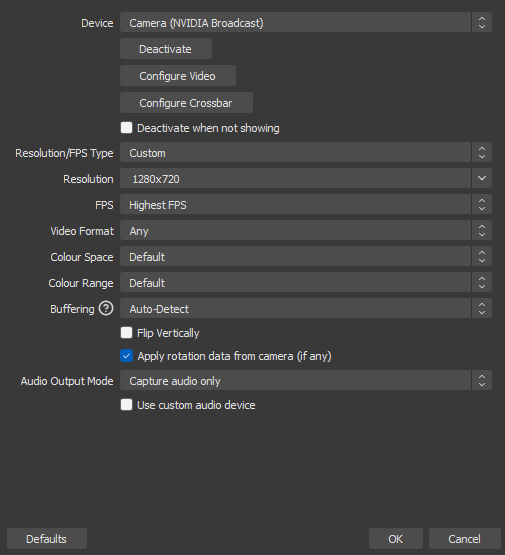
Task: Enable Use custom audio device checkbox
Action: [x=126, y=405]
